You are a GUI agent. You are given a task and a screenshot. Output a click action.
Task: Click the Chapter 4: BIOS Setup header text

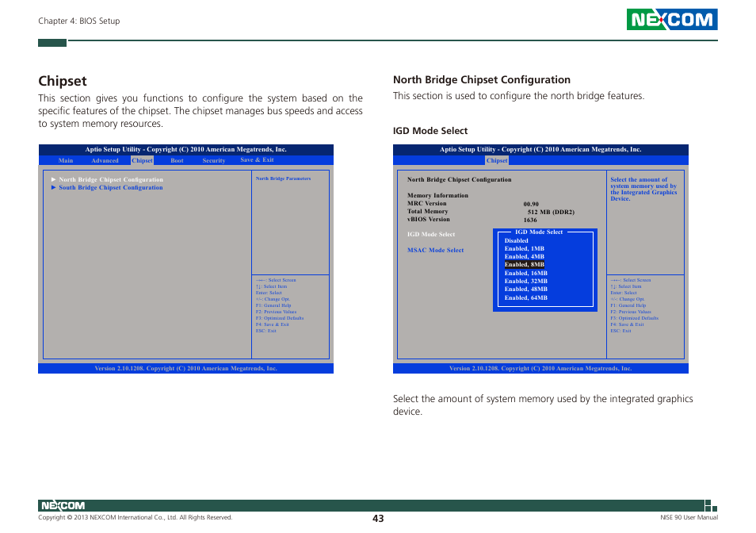(x=79, y=21)
